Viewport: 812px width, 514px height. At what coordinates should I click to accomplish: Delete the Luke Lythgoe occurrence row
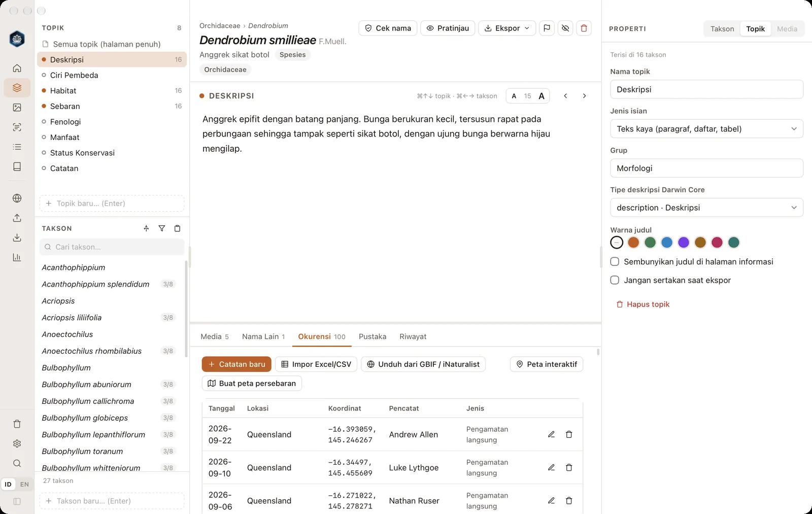coord(569,467)
